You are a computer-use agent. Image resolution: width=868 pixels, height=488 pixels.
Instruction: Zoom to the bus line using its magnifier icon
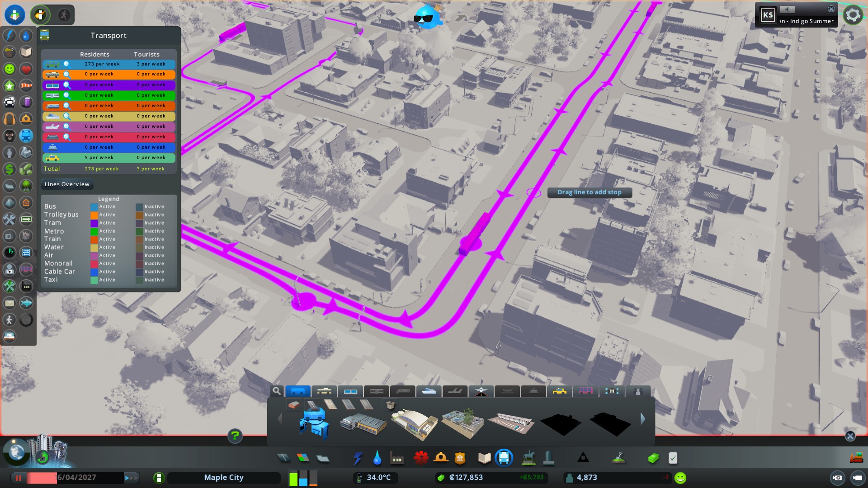67,64
